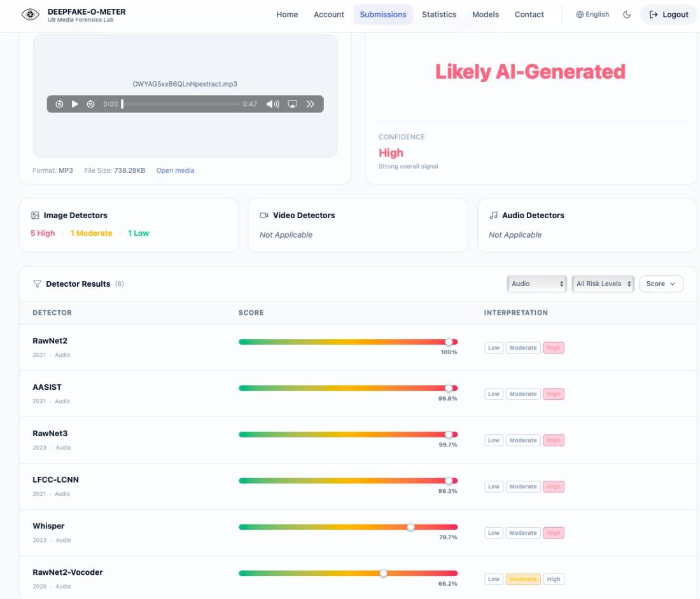Select Moderate tag in RawNet2-Vocoder row

(x=522, y=579)
